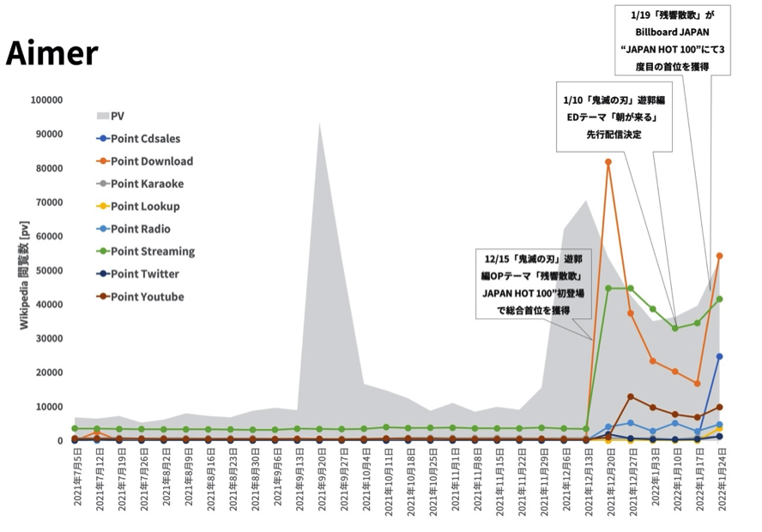
Task: Select the Youtube peak point at 2021年12月27日
Action: (631, 396)
